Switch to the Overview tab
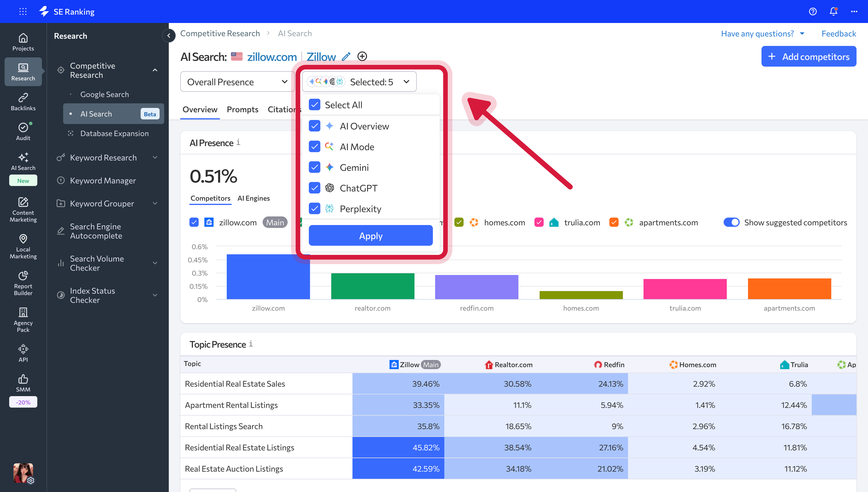This screenshot has height=492, width=868. 200,109
